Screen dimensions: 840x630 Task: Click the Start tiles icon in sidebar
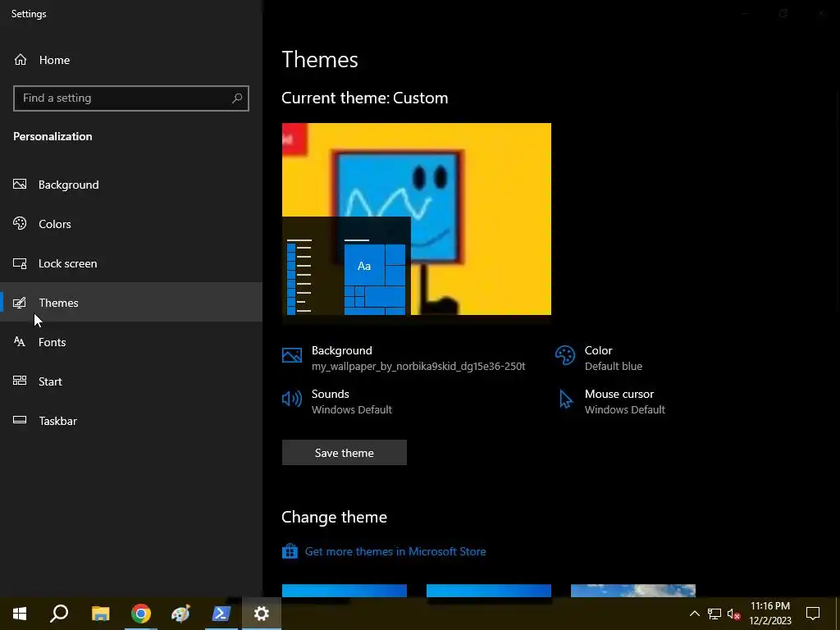point(20,381)
